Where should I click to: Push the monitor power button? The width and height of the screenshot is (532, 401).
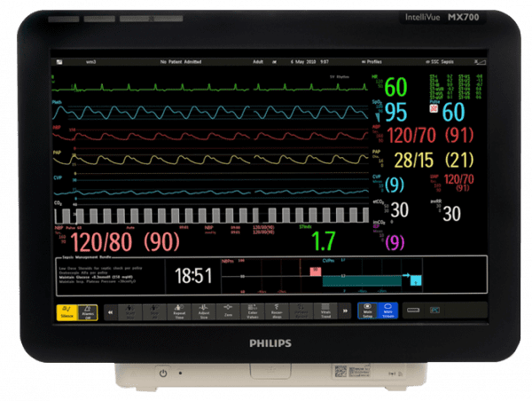163,373
